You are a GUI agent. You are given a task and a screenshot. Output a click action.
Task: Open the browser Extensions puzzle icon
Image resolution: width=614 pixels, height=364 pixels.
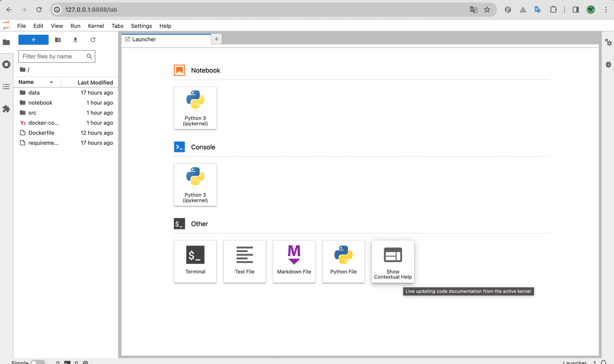tap(553, 9)
